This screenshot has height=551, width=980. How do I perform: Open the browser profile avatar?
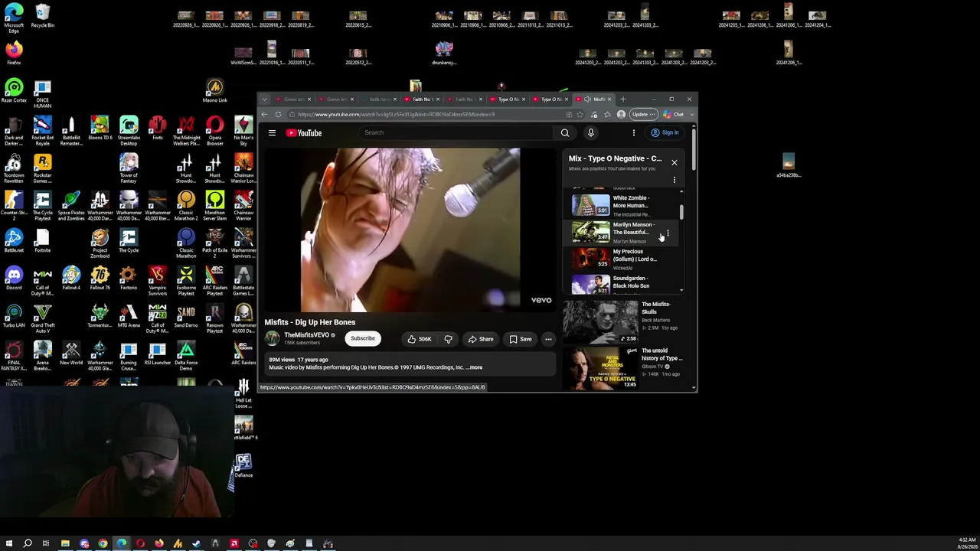click(x=621, y=115)
